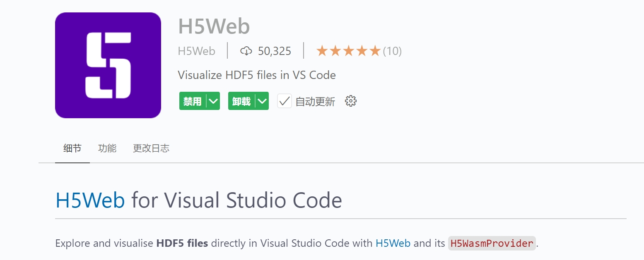The image size is (644, 260).
Task: Open the 更改日志 tab
Action: pos(151,148)
